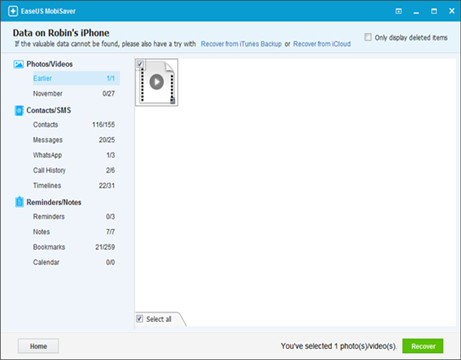Click the Photos/Videos category icon
The height and width of the screenshot is (360, 461).
[x=19, y=64]
